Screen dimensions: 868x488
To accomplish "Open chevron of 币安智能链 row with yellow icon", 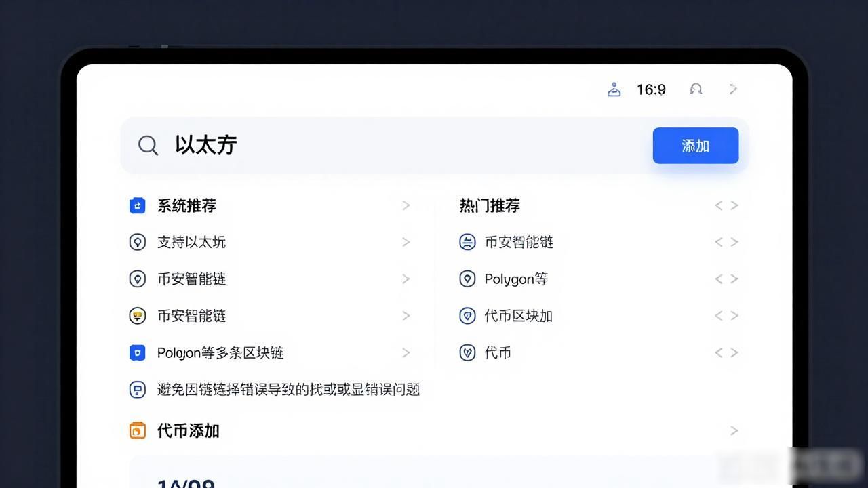I will coord(406,316).
